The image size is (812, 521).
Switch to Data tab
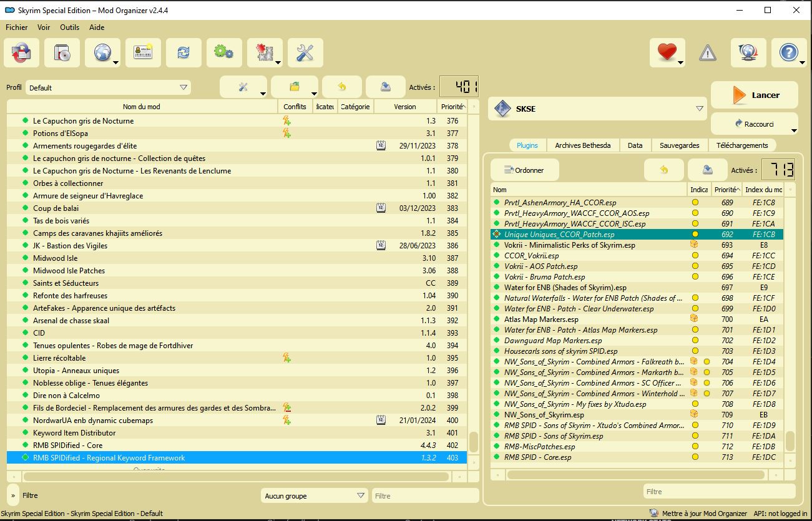coord(635,145)
